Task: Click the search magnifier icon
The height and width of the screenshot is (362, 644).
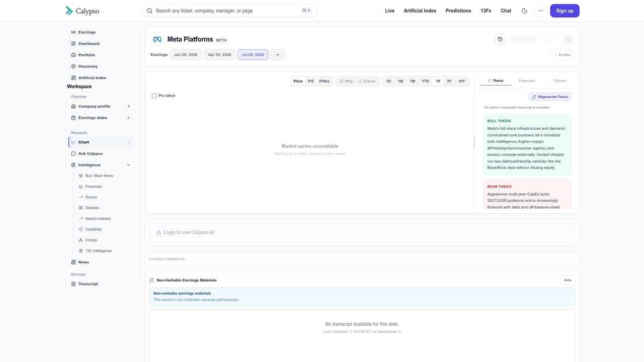Action: (x=149, y=11)
